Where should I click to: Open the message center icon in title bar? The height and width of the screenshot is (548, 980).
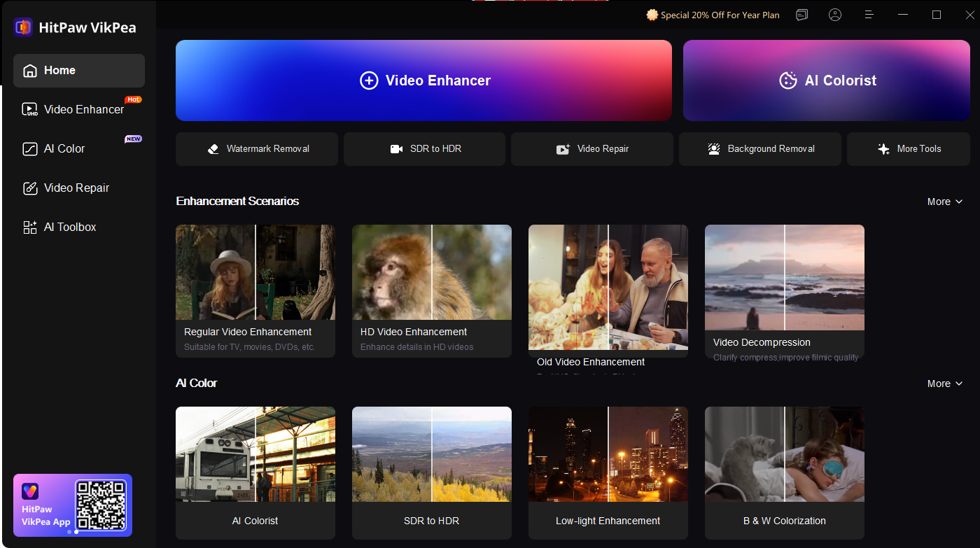[802, 15]
